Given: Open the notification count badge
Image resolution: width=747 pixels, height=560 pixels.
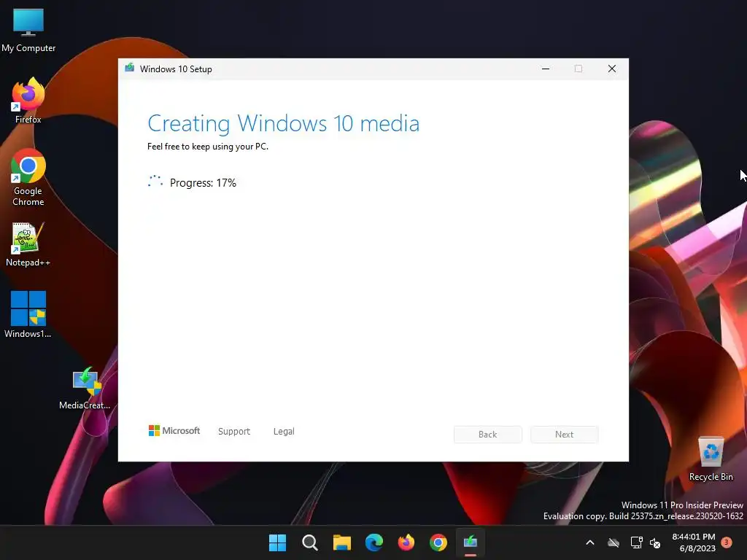Looking at the screenshot, I should [727, 542].
